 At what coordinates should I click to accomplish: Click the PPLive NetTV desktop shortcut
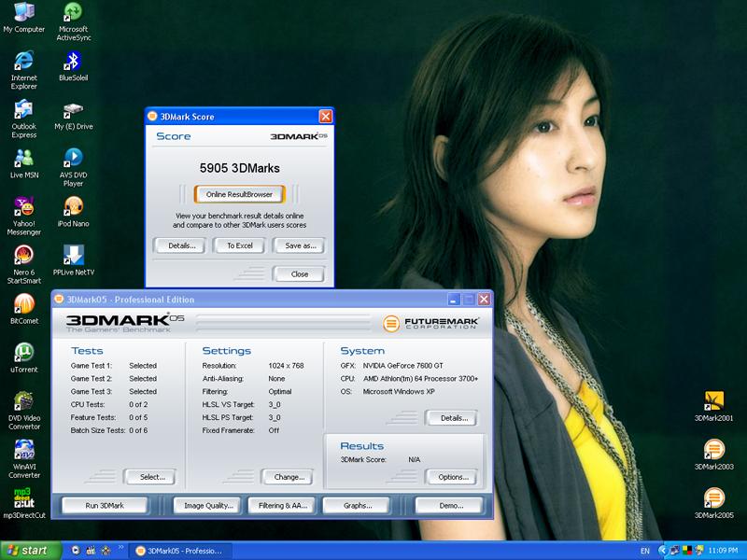(74, 260)
